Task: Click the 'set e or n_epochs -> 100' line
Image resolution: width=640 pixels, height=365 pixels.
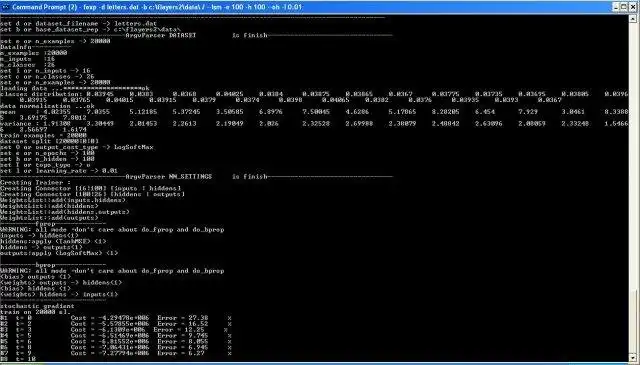Action: point(47,153)
